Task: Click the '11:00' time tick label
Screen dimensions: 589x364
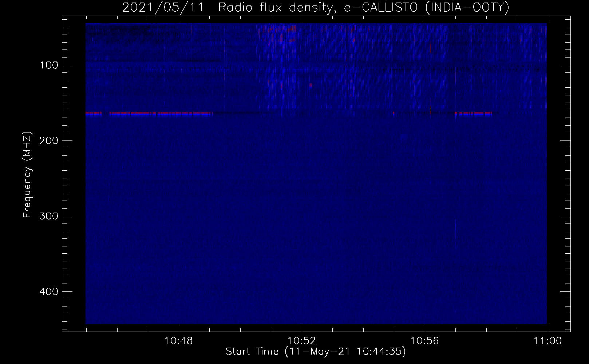Action: (548, 341)
